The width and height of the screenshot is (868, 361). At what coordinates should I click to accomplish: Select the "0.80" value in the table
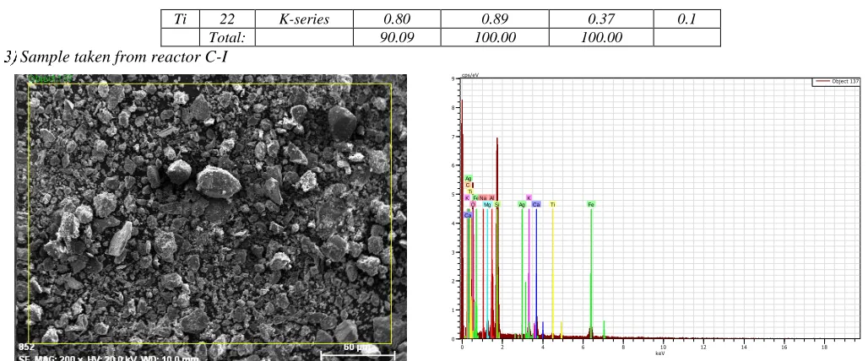click(397, 19)
